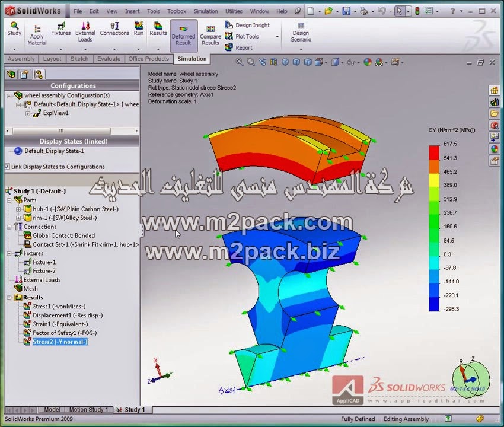Screen dimensions: 504x427
Task: Click the Rebuild traffic light icon
Action: click(417, 11)
